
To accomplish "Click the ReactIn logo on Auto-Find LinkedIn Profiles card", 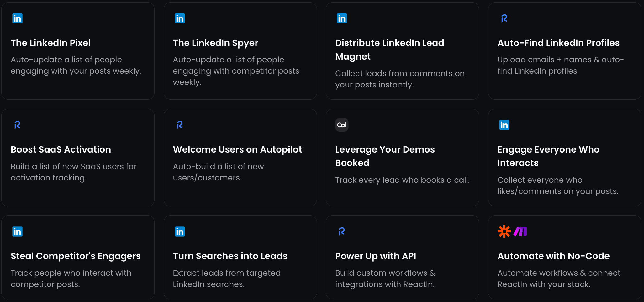I will point(504,18).
